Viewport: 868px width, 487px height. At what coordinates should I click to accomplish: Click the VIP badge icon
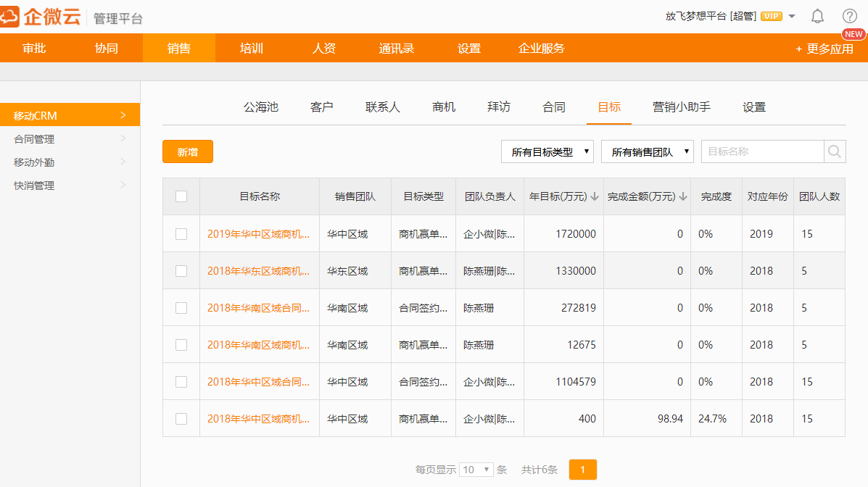771,16
